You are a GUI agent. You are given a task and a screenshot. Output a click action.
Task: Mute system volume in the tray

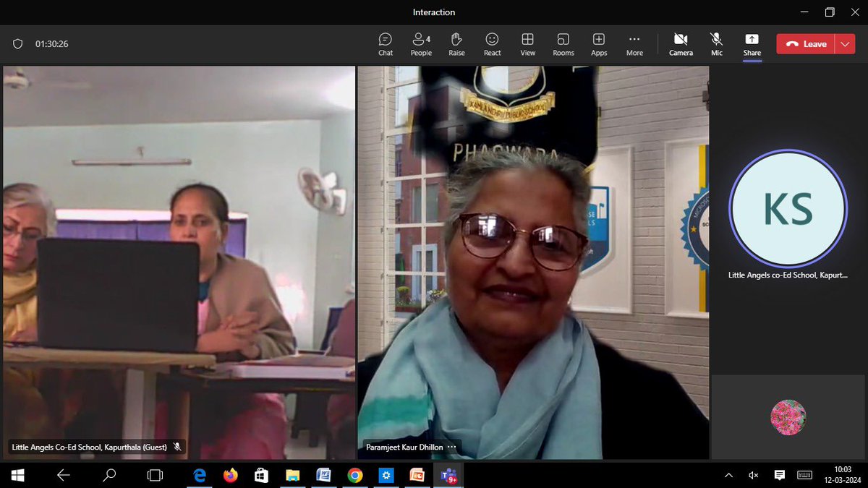click(x=753, y=476)
